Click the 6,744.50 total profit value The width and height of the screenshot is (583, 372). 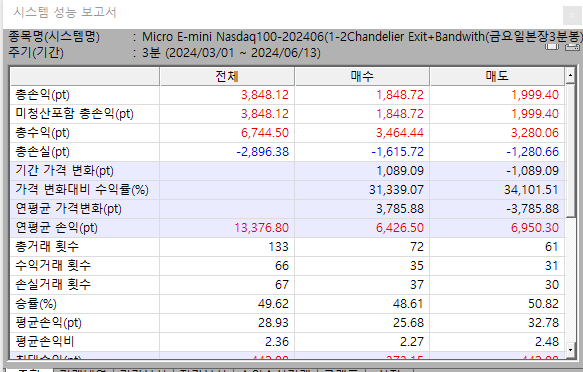[265, 133]
